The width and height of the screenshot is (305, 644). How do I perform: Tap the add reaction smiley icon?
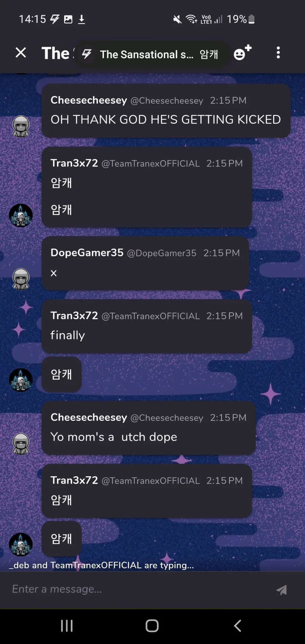coord(243,53)
